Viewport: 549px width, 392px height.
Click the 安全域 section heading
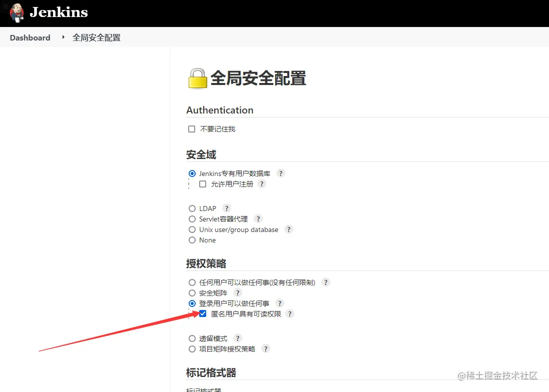tap(201, 154)
